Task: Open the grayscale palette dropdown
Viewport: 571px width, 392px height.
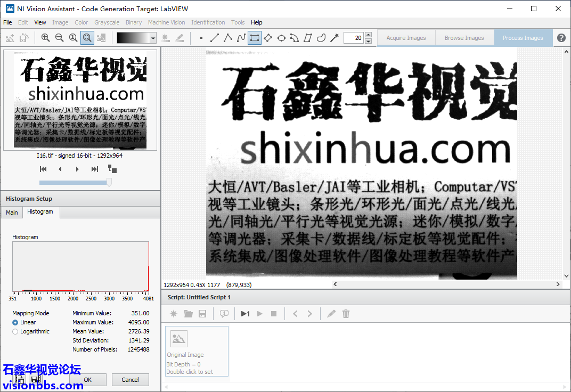Action: coord(153,38)
